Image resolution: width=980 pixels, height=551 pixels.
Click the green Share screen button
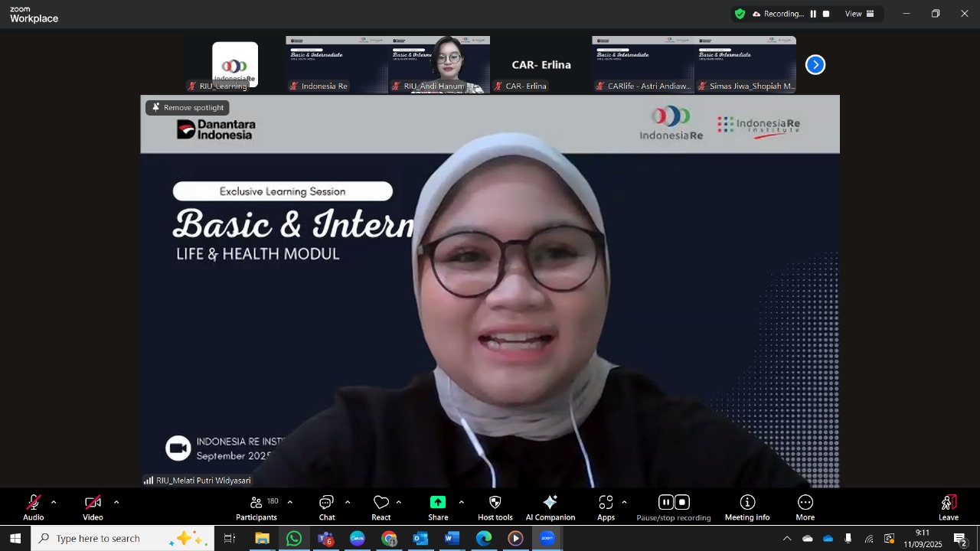[x=438, y=503]
